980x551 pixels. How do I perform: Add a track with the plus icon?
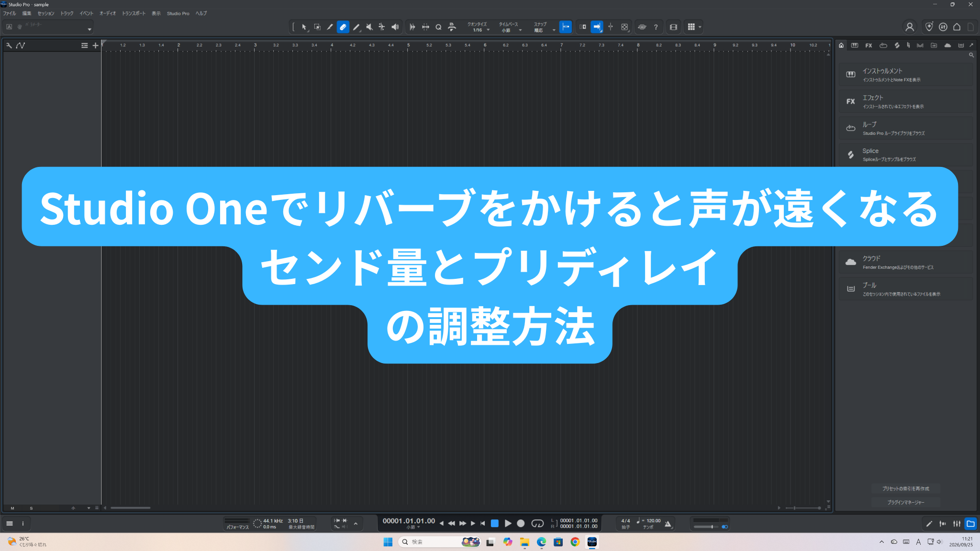click(x=95, y=45)
